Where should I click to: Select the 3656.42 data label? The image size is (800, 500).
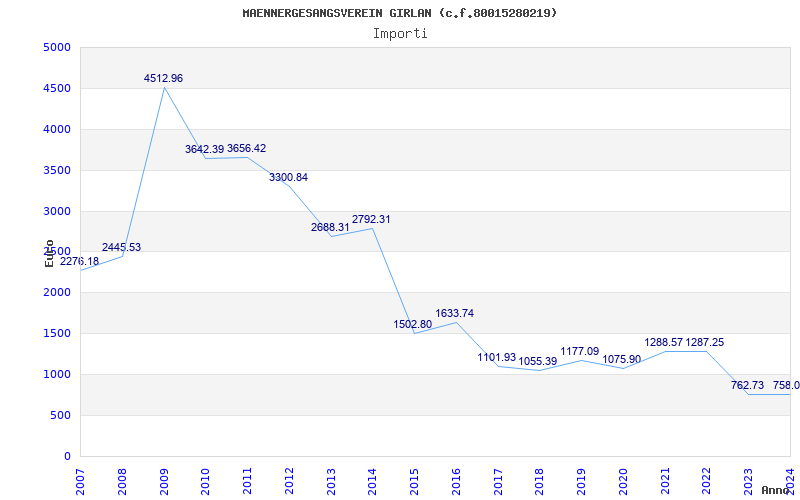coord(246,148)
